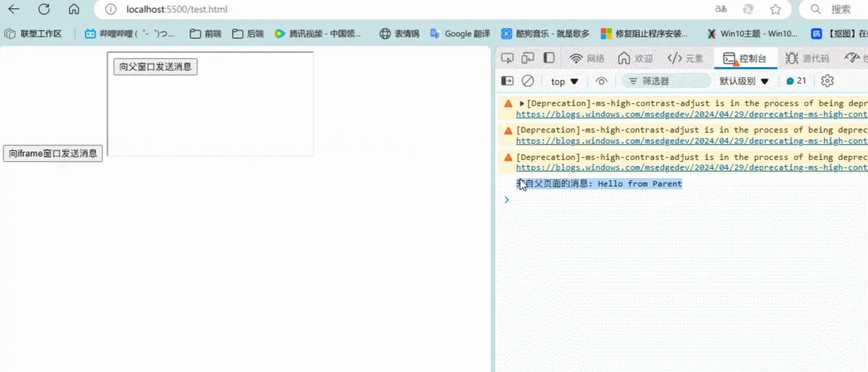
Task: Open the 哔哩哔哩 bookmark
Action: (129, 33)
